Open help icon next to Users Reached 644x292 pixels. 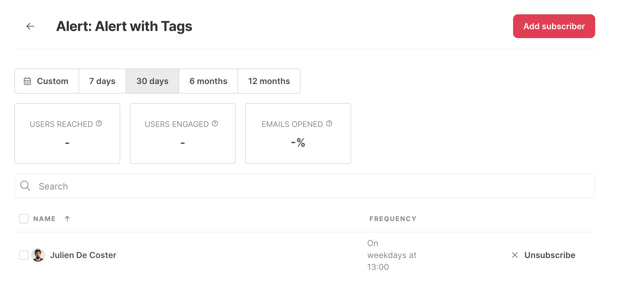[99, 123]
